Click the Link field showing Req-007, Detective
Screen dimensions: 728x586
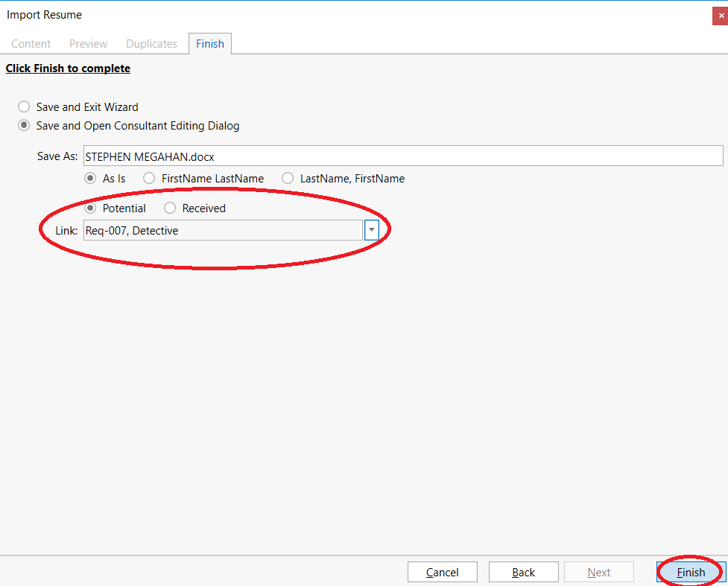pos(223,230)
